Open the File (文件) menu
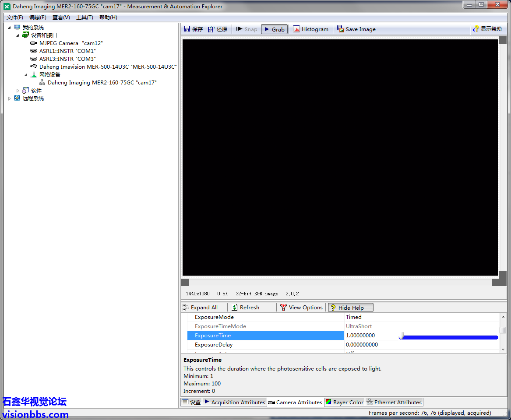Image resolution: width=511 pixels, height=420 pixels. pyautogui.click(x=14, y=17)
